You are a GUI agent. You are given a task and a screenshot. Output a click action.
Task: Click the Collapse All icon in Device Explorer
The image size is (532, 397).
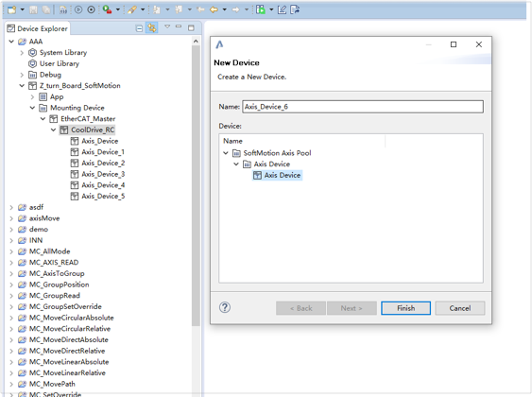coord(139,28)
